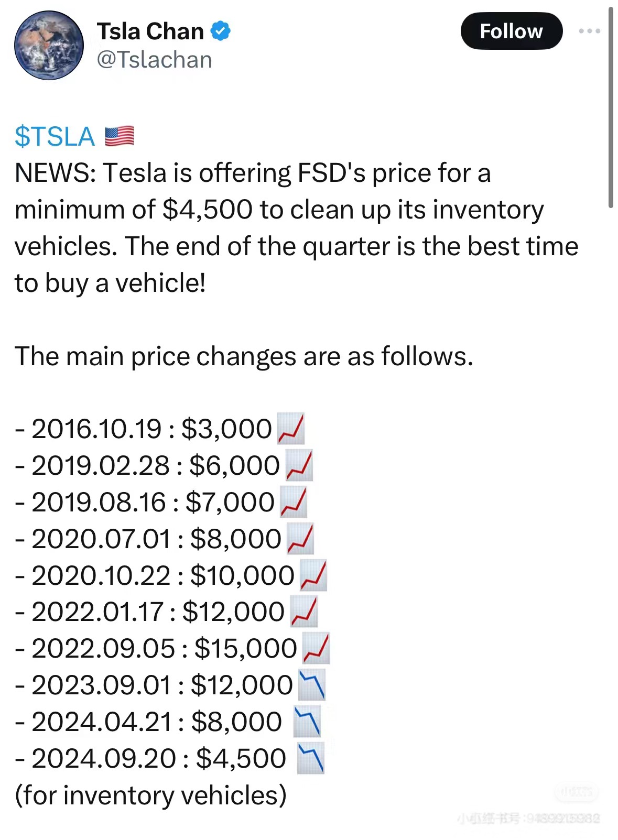The image size is (618, 840).
Task: Click rising chart emoji beside $10,000
Action: coord(313,575)
